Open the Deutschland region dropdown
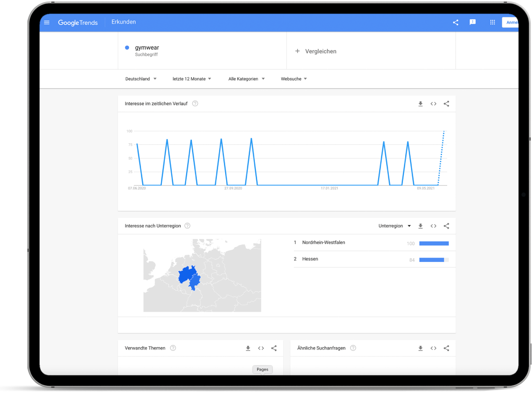The image size is (532, 399). (141, 79)
